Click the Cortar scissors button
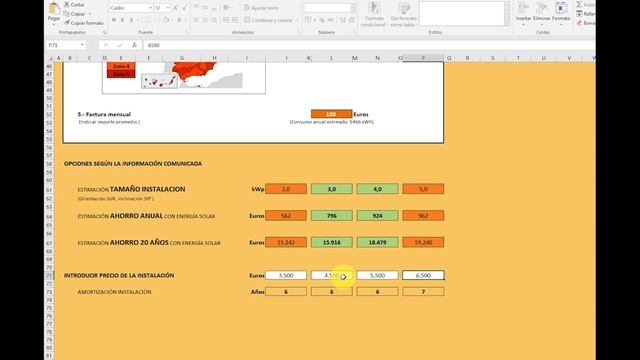The height and width of the screenshot is (360, 640). pos(74,4)
